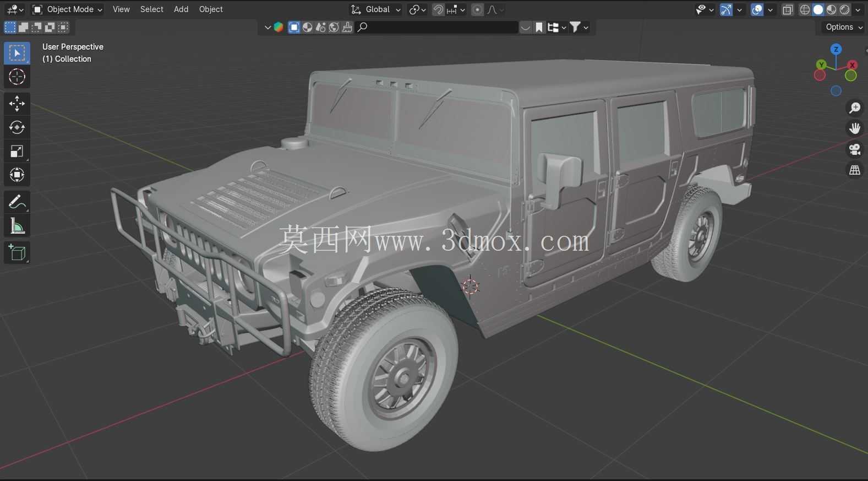
Task: Switch perspective/orthographic grid icon
Action: click(x=854, y=170)
